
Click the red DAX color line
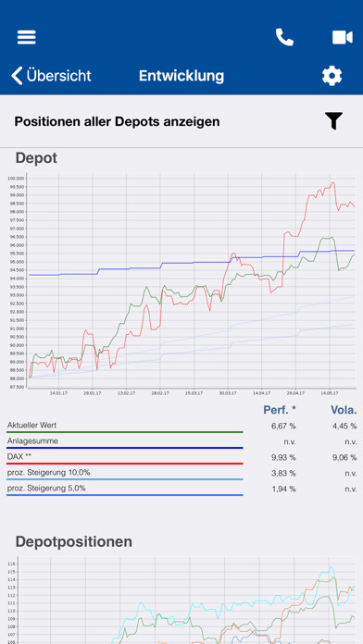(x=125, y=464)
